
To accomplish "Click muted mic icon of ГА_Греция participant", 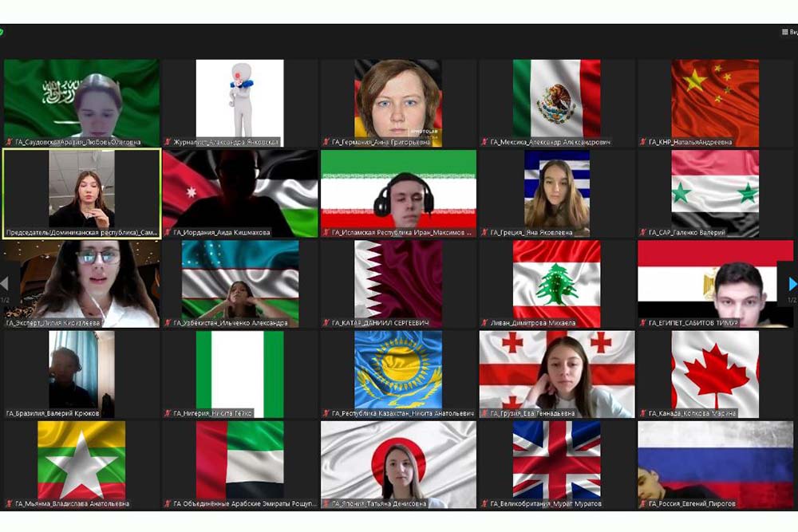I will pos(484,232).
